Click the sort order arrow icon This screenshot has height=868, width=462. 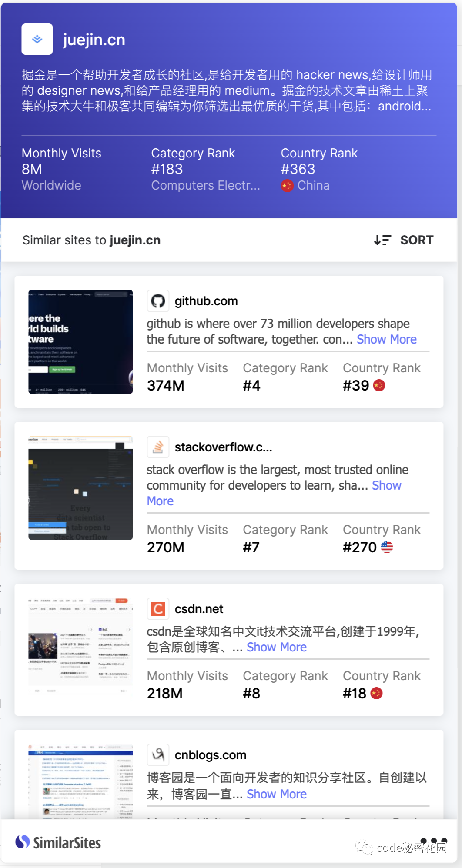point(382,240)
